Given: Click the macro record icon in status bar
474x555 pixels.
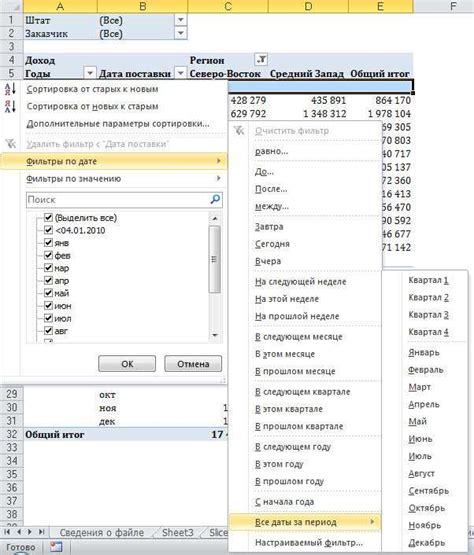Looking at the screenshot, I should 56,547.
